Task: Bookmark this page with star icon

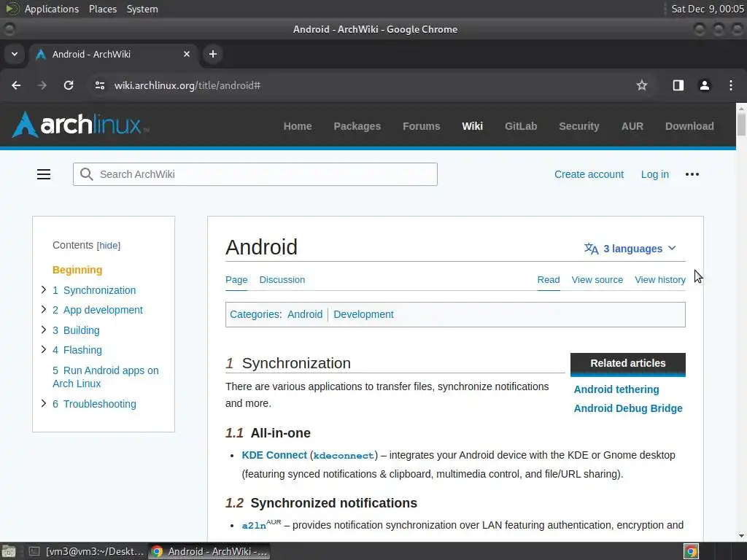Action: (642, 85)
